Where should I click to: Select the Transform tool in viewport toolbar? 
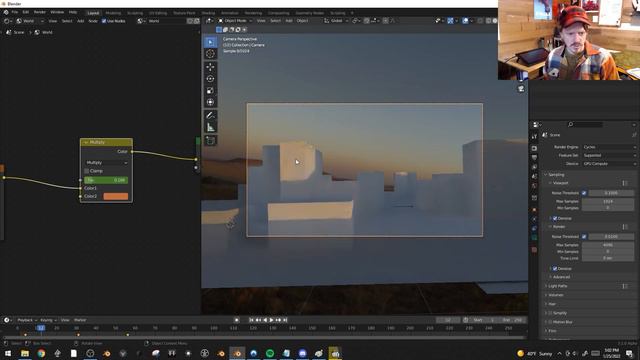point(210,102)
